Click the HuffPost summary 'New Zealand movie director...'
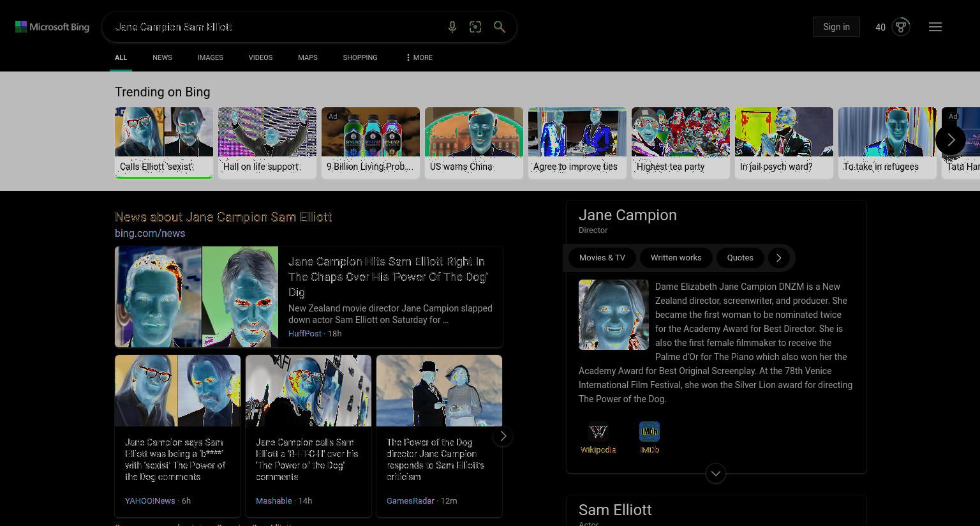Image resolution: width=980 pixels, height=526 pixels. (390, 314)
